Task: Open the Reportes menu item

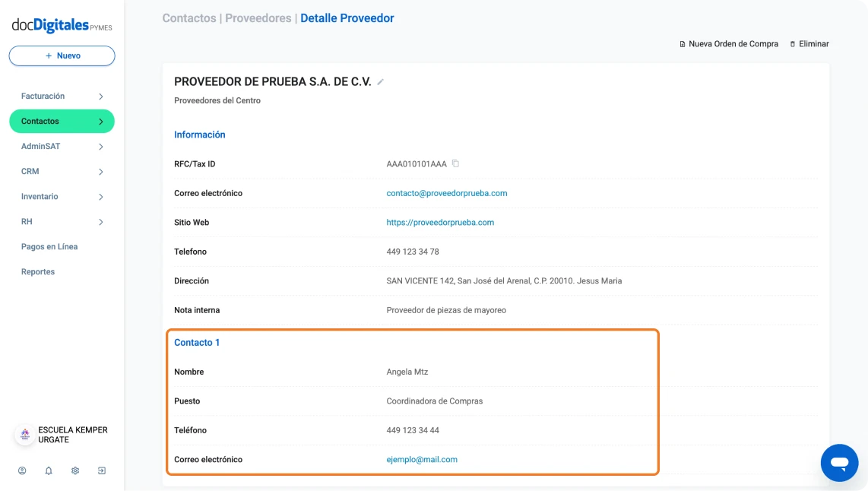Action: click(x=38, y=272)
